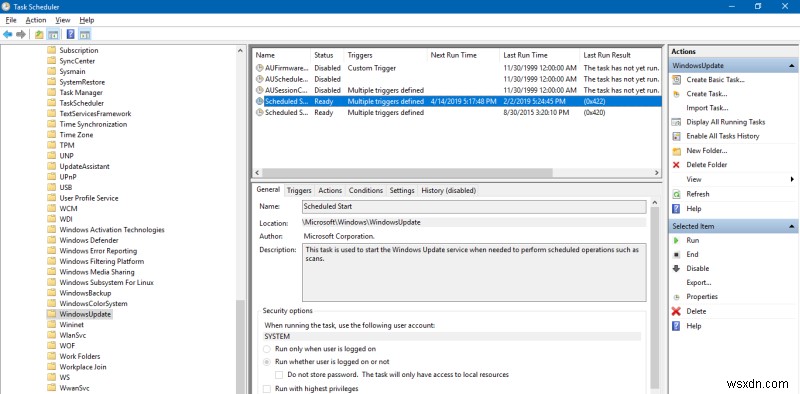Click Import Task in Actions pane
Screen dimensions: 800x394
click(x=707, y=108)
